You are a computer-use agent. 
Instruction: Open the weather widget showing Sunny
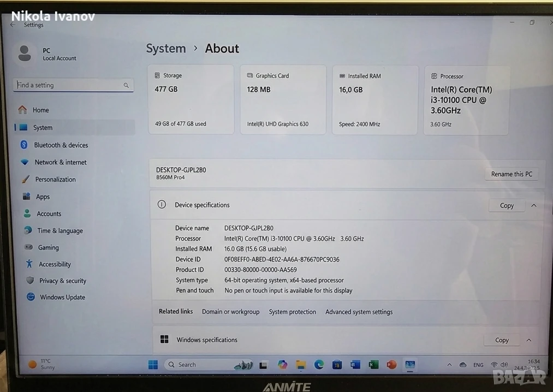click(41, 364)
